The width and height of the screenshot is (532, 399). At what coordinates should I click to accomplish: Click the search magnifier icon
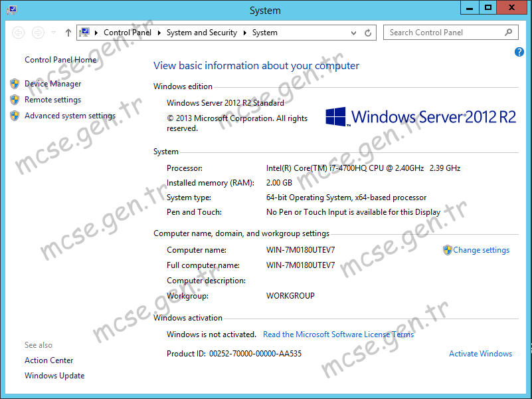508,33
